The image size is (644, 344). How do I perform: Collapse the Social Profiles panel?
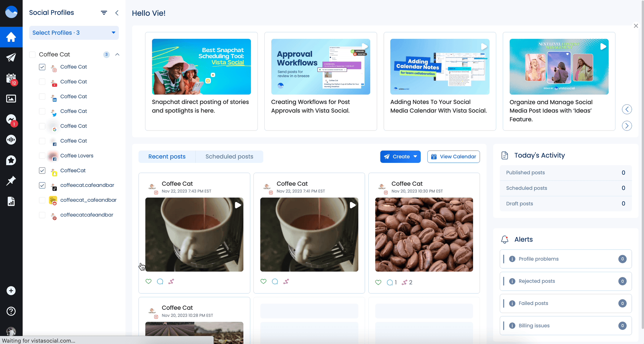117,13
